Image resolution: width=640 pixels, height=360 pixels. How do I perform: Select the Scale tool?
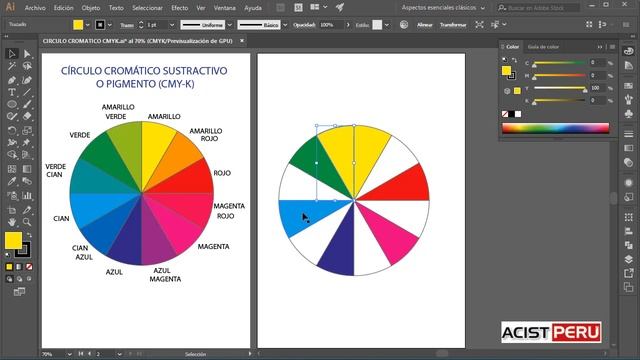pyautogui.click(x=27, y=131)
